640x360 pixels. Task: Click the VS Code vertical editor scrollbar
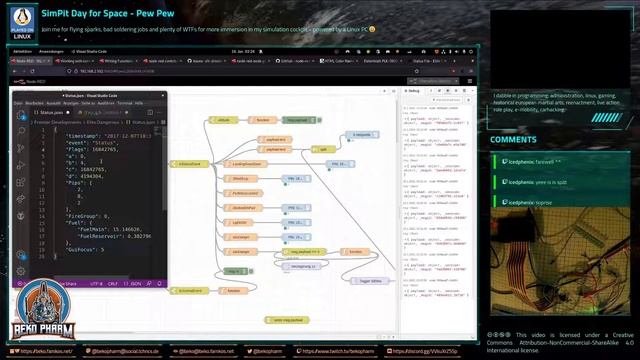164,169
